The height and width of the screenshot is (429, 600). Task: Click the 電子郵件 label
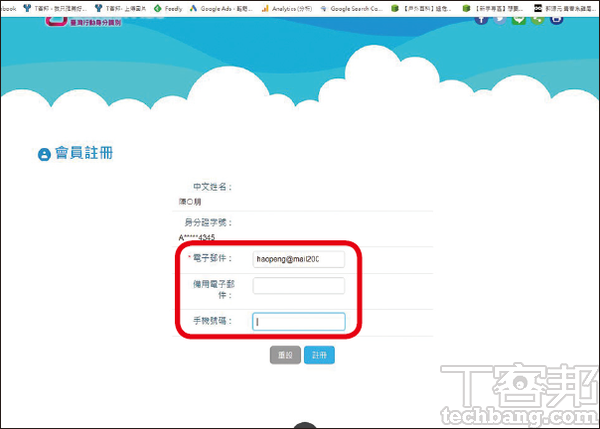[x=212, y=258]
